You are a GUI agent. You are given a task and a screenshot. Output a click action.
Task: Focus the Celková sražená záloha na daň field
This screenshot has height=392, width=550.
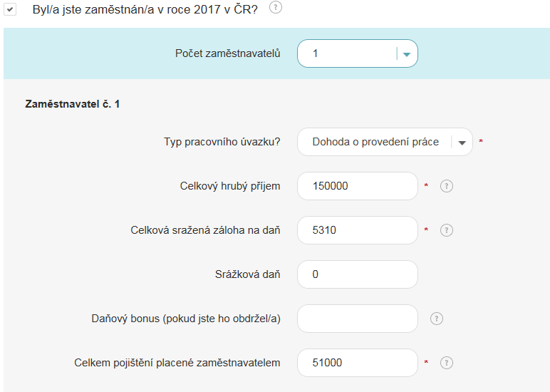357,230
